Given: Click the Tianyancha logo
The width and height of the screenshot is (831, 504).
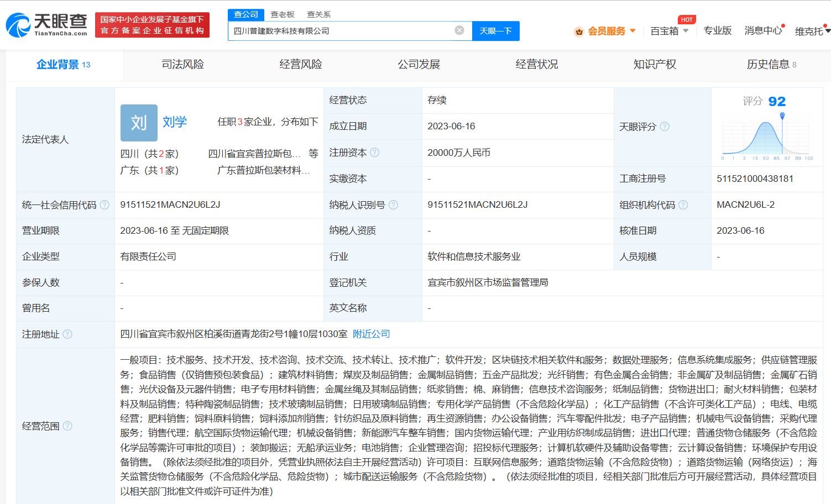Looking at the screenshot, I should coord(47,25).
